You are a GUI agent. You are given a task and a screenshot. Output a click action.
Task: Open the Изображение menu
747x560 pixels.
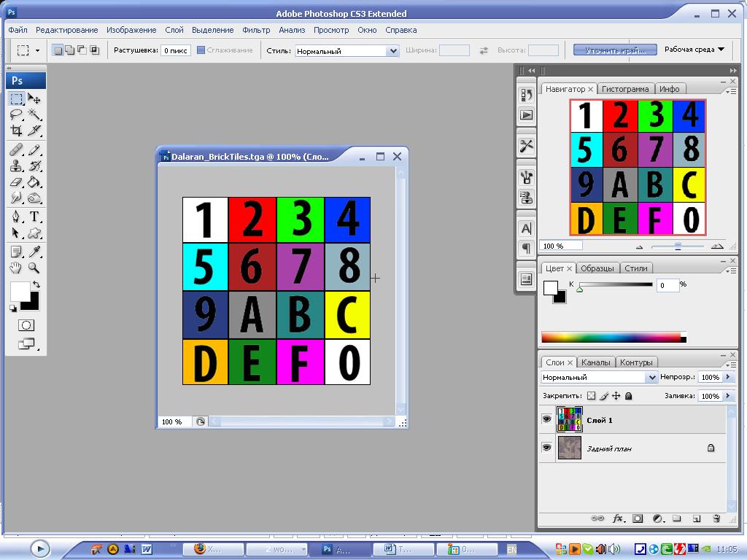point(131,30)
